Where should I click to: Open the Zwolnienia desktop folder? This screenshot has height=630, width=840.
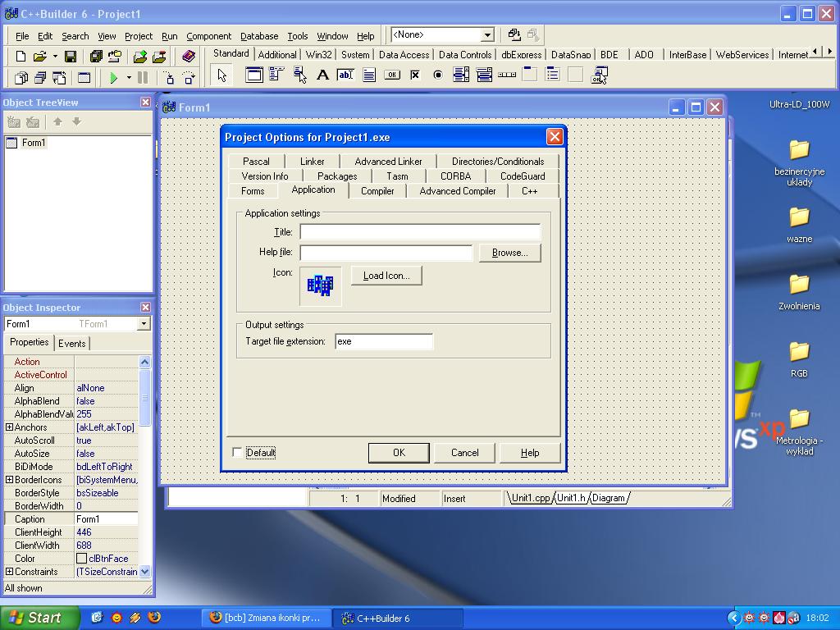pyautogui.click(x=799, y=293)
